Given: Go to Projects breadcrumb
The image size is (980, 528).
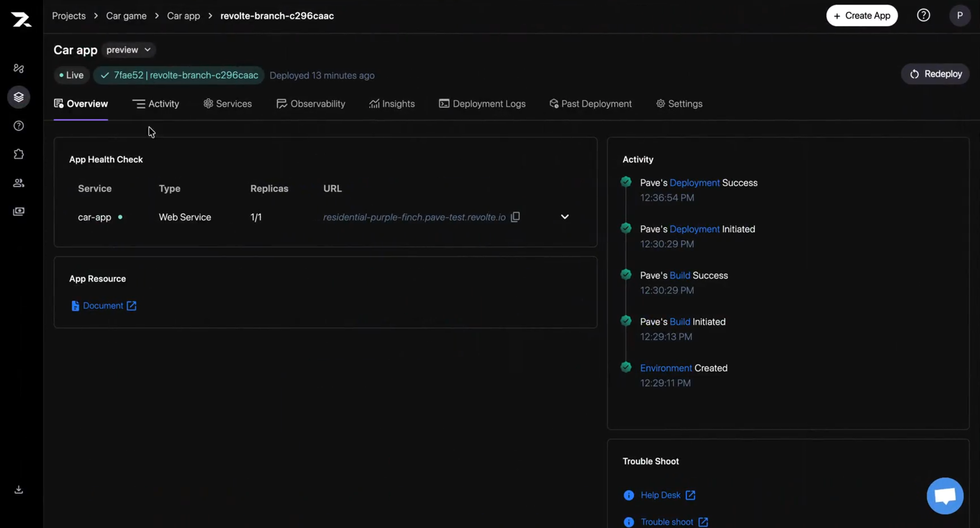Looking at the screenshot, I should [x=69, y=16].
